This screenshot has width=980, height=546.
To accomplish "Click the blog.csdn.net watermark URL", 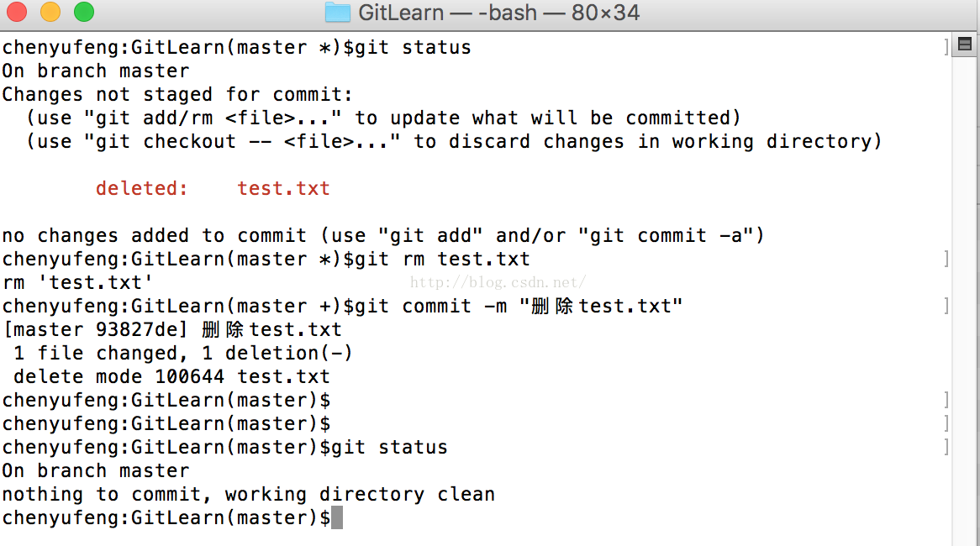I will (x=498, y=282).
